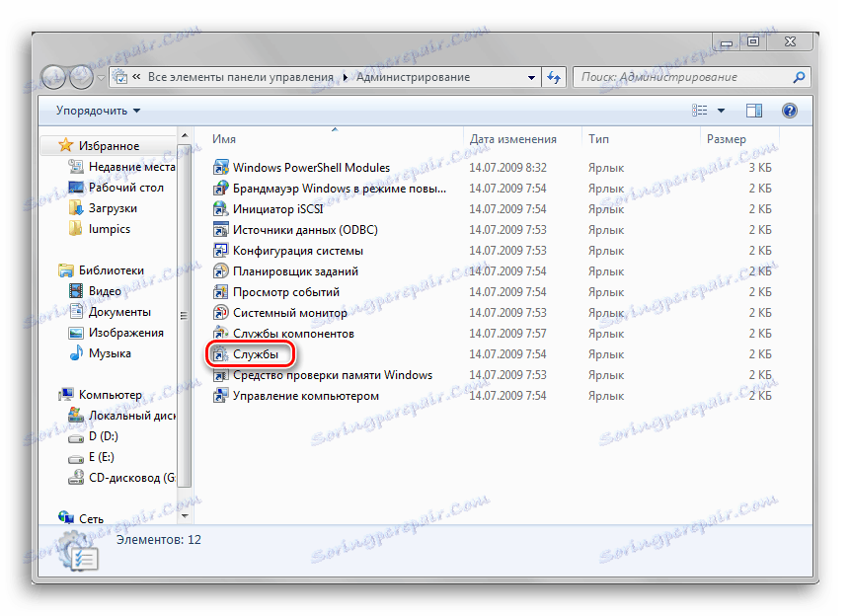Open the Windows PowerShell Modules shortcut icon
Screen dimensions: 851x616
[220, 168]
